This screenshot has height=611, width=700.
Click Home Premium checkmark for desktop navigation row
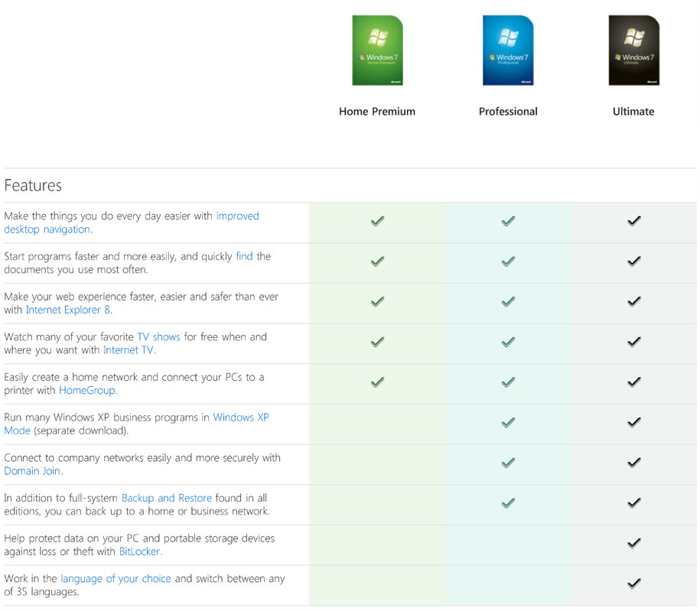coord(377,221)
